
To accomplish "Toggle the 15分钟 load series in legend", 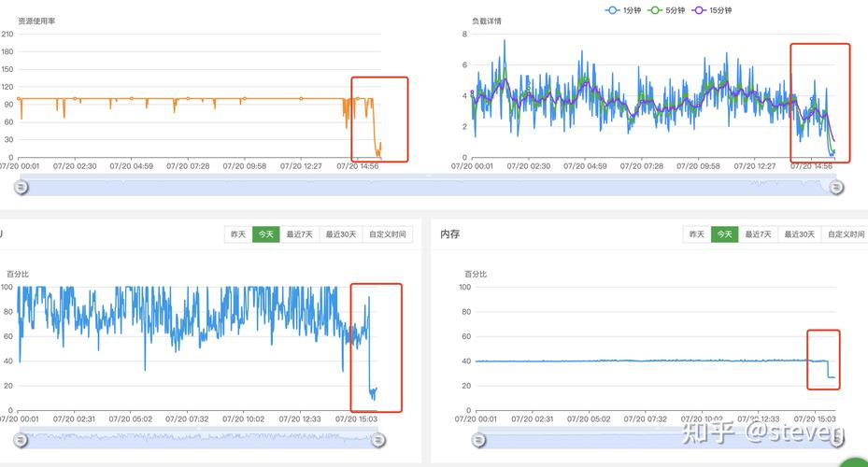I will point(712,10).
